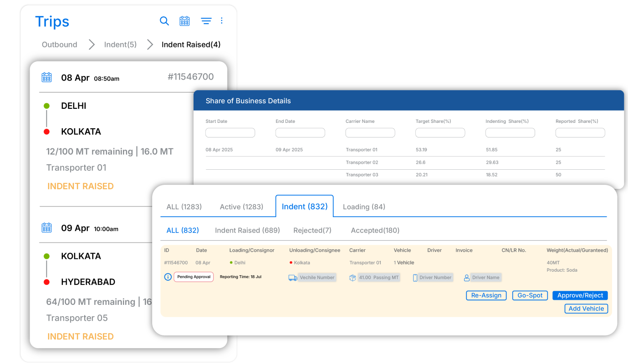Open the three-dot more options menu

pyautogui.click(x=222, y=20)
